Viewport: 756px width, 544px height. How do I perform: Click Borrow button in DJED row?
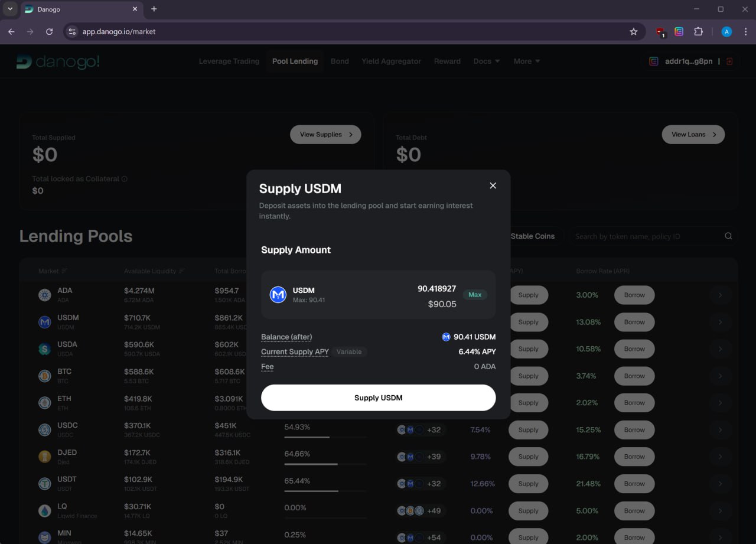click(x=634, y=457)
